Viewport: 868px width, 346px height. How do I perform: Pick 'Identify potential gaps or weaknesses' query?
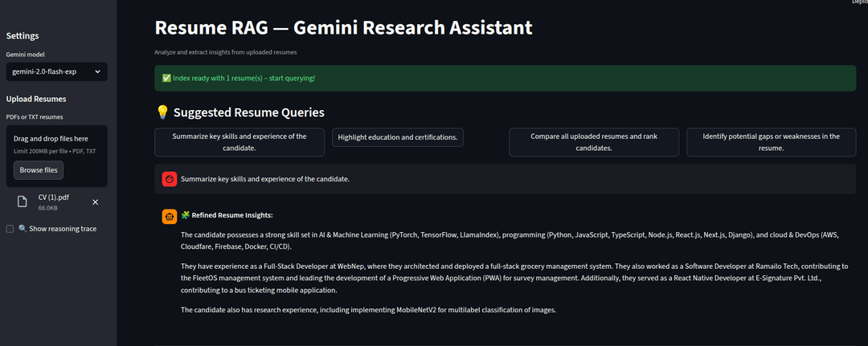tap(771, 142)
